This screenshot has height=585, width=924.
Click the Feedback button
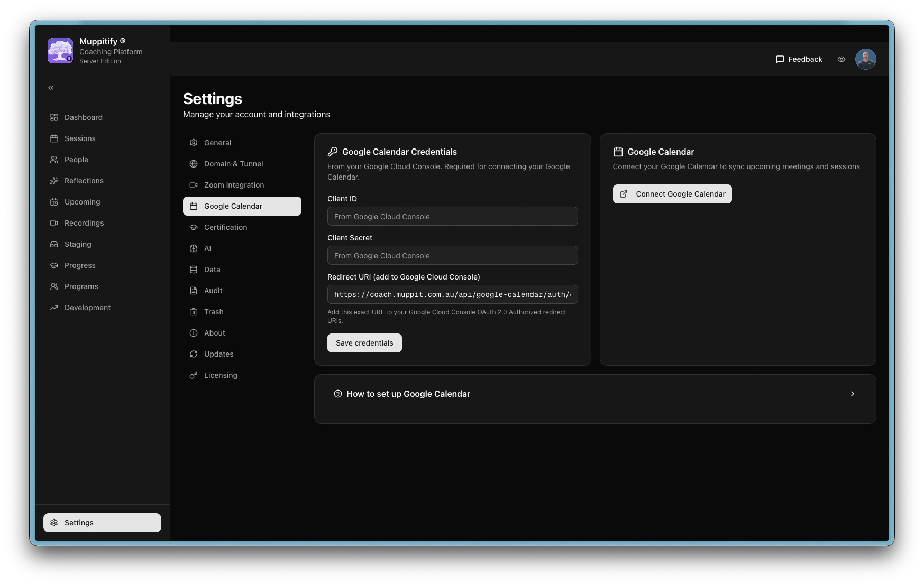tap(799, 59)
